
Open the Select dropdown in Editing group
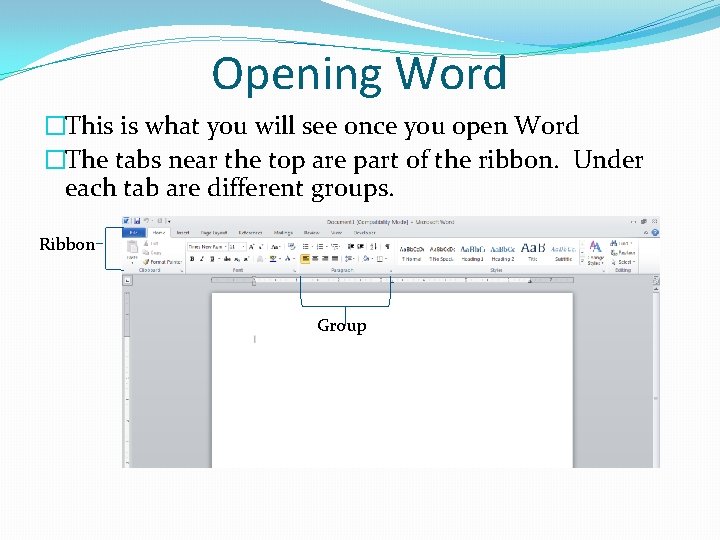[623, 262]
